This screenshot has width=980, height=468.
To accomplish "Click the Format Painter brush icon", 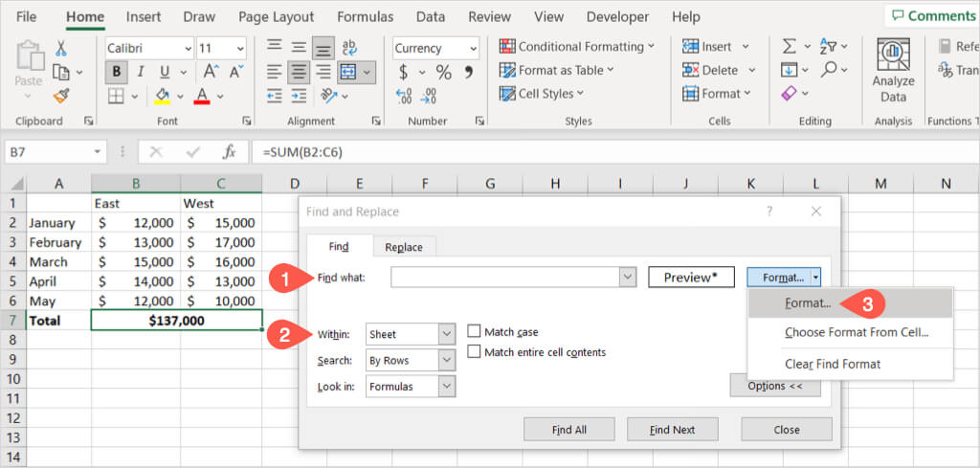I will point(61,97).
